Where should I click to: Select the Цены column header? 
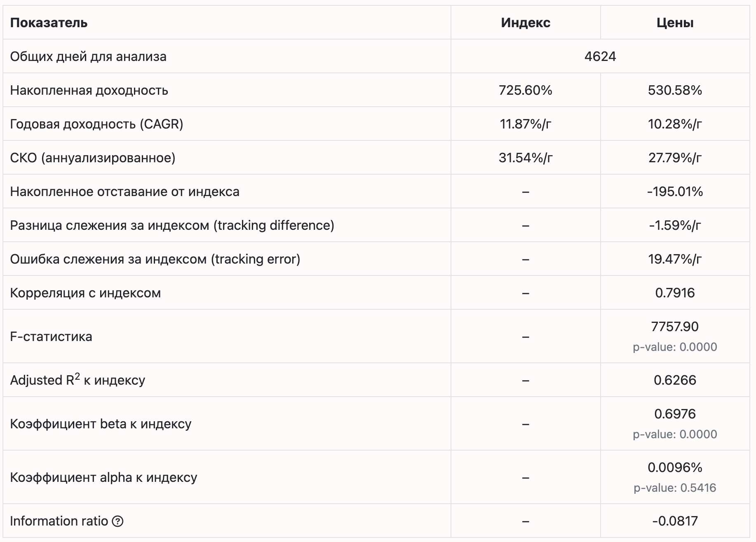click(675, 23)
